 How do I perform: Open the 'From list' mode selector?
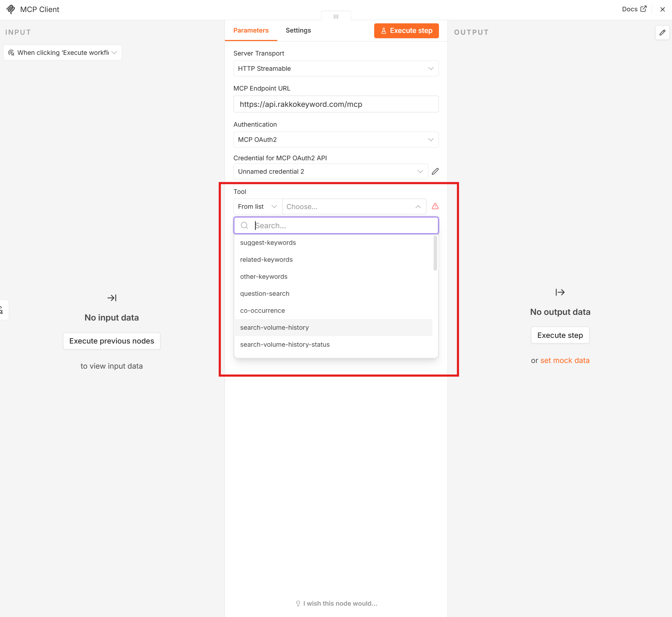coord(258,207)
